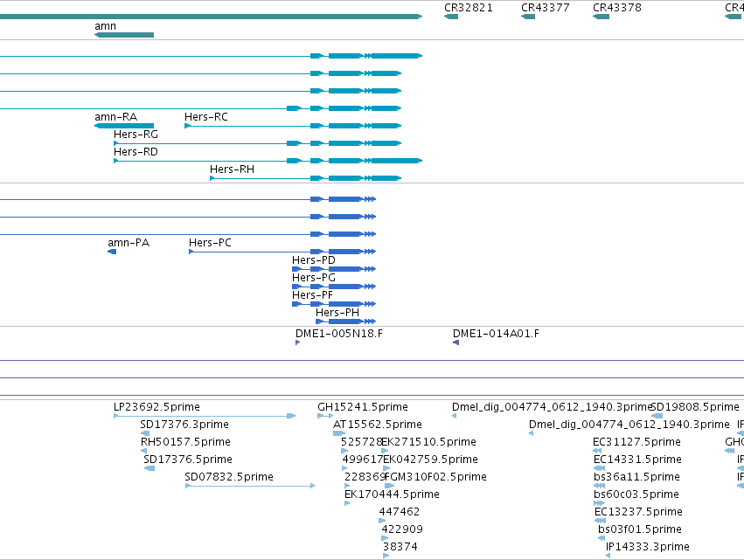Select the Hers-PF protein label
This screenshot has width=744, height=560.
(313, 295)
